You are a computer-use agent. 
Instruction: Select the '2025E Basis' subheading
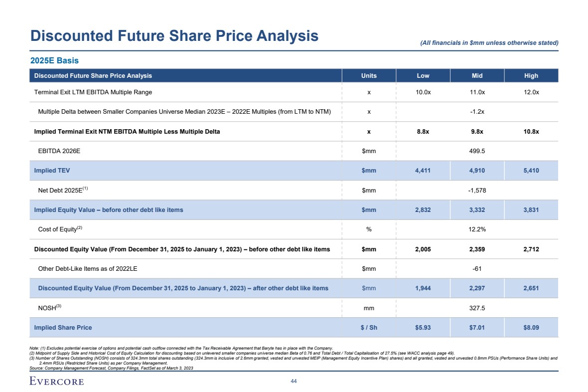click(54, 60)
